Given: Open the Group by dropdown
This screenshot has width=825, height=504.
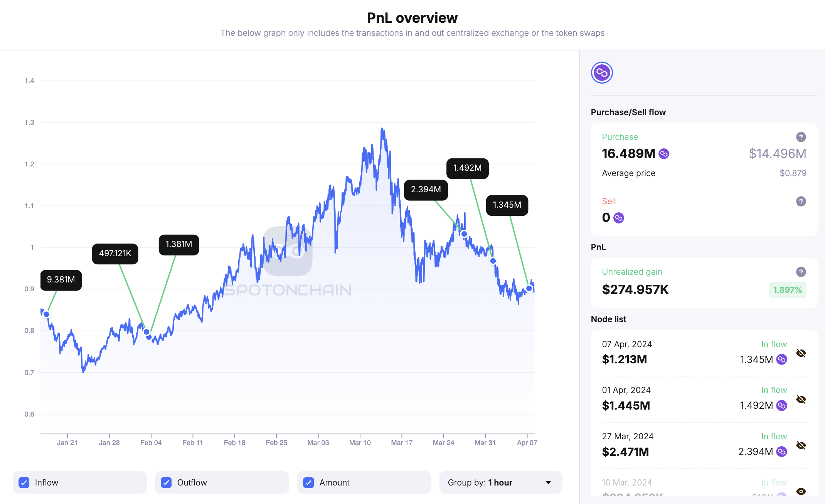Looking at the screenshot, I should click(500, 482).
